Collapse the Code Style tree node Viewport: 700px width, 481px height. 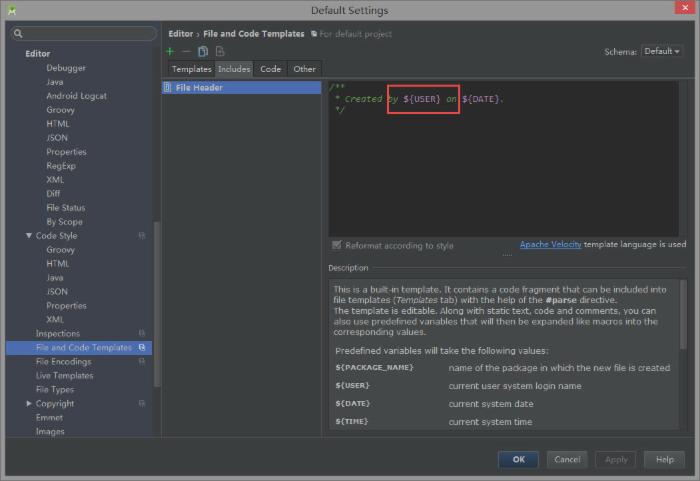click(x=28, y=236)
